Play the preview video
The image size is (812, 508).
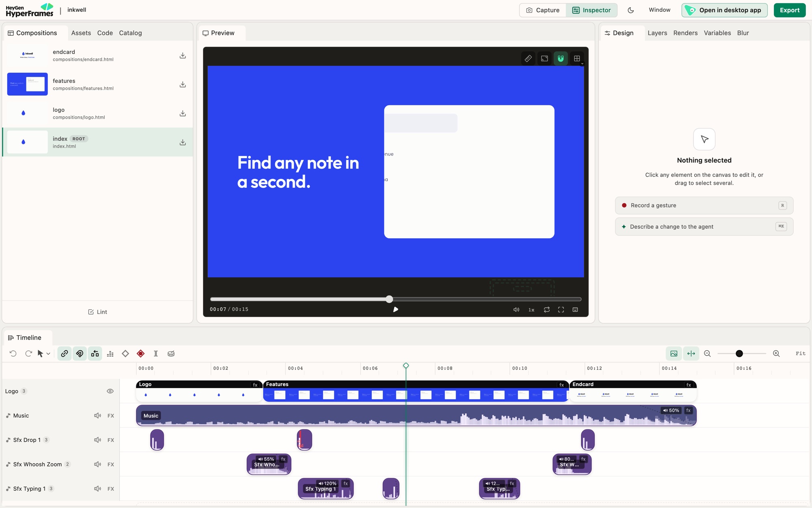point(395,310)
